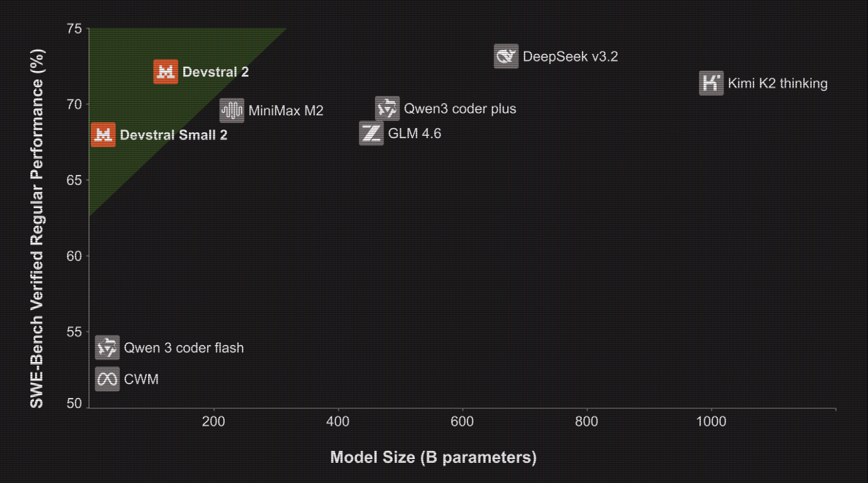Click the "Qwen 3 coder flash" text label

click(184, 348)
